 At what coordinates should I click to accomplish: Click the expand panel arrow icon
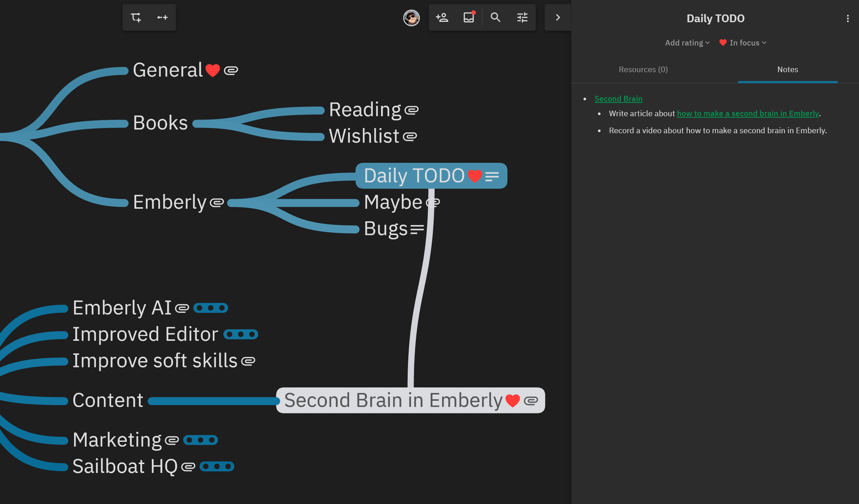tap(557, 17)
